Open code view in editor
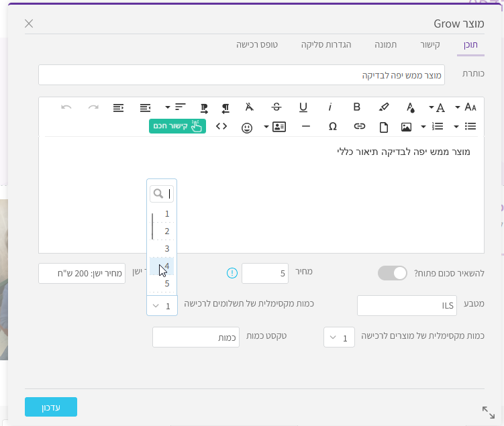 221,126
